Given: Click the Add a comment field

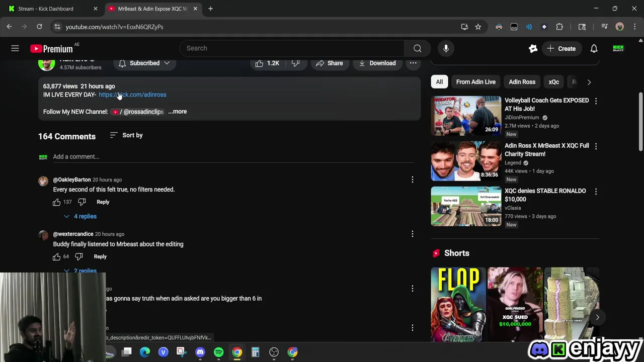Looking at the screenshot, I should pyautogui.click(x=233, y=157).
